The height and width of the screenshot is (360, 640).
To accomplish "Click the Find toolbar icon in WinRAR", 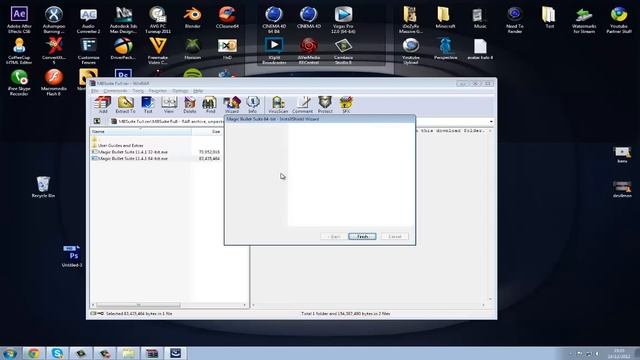I will click(x=210, y=104).
